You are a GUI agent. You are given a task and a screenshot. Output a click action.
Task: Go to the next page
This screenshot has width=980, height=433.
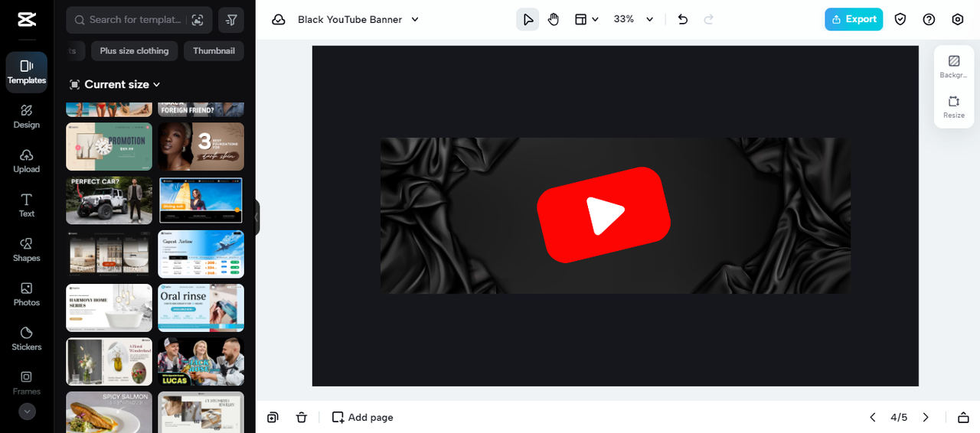tap(926, 417)
